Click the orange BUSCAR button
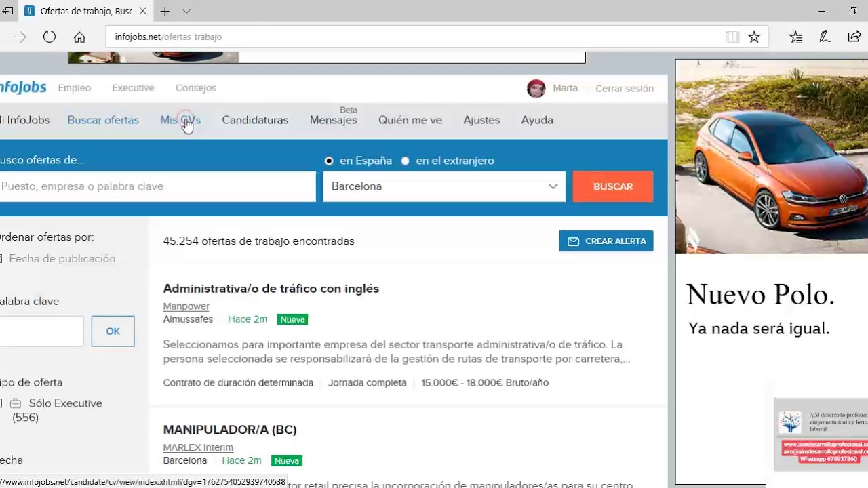 point(613,186)
